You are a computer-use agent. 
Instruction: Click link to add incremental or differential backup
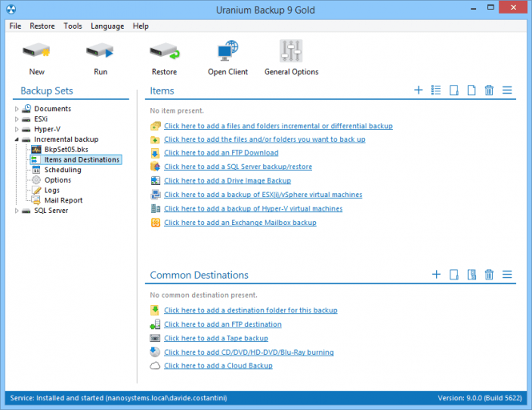point(278,126)
